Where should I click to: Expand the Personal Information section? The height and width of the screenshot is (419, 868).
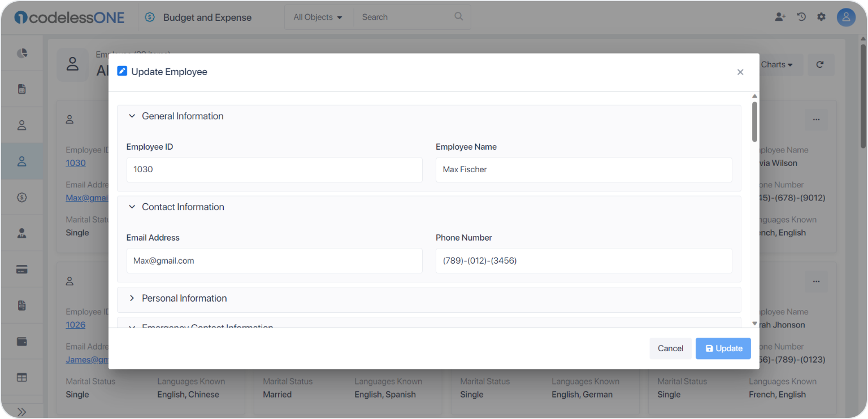pos(132,298)
